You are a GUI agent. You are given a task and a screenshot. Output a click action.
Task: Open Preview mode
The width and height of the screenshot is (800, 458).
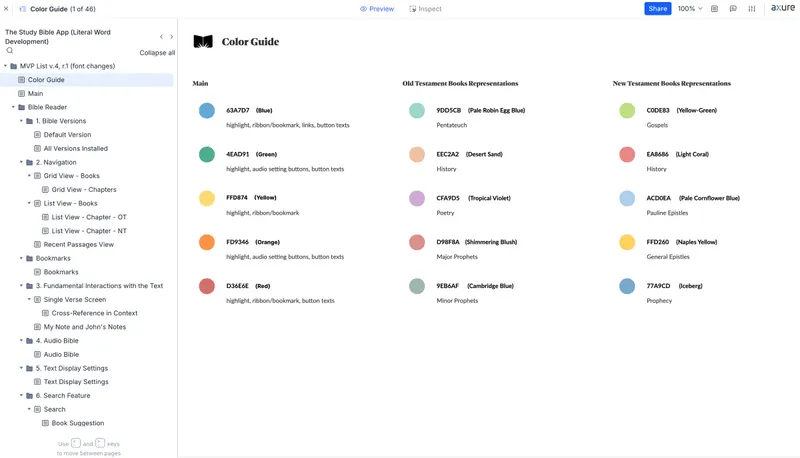point(377,9)
